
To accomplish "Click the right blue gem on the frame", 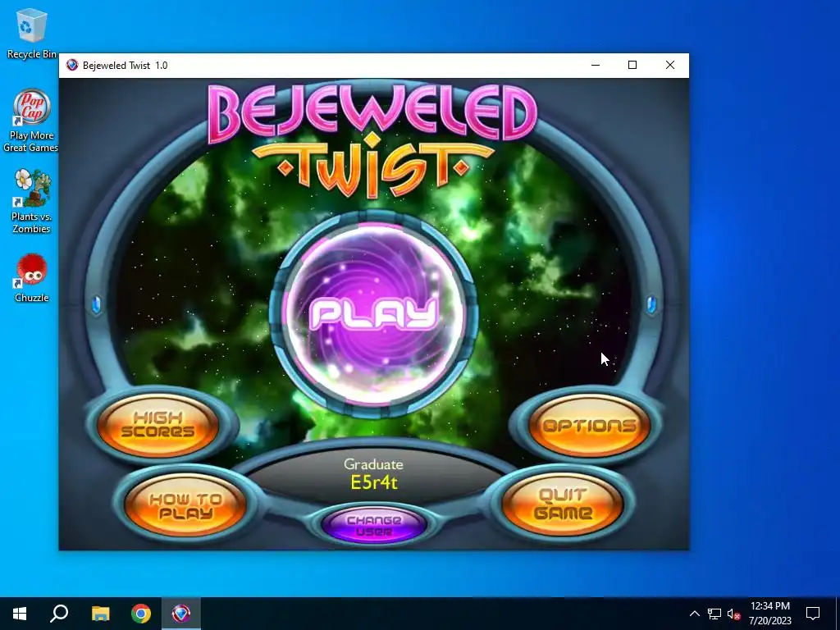I will tap(651, 304).
